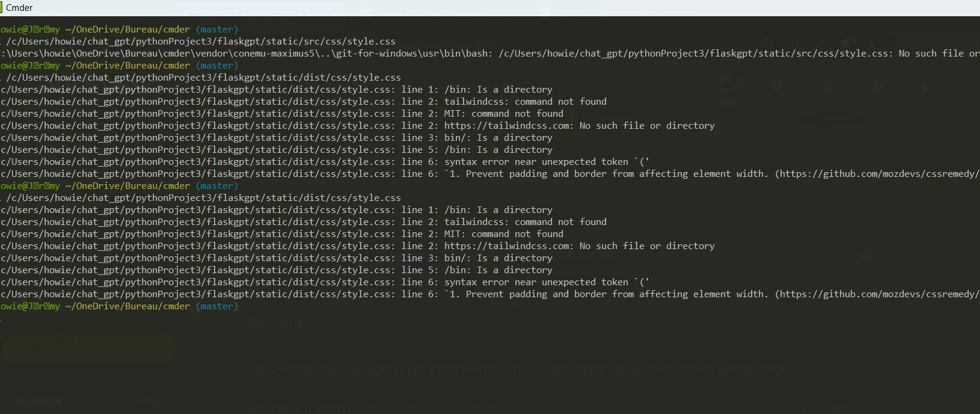Click the Cmder app icon in title bar
Image resolution: width=980 pixels, height=414 pixels.
click(x=2, y=7)
